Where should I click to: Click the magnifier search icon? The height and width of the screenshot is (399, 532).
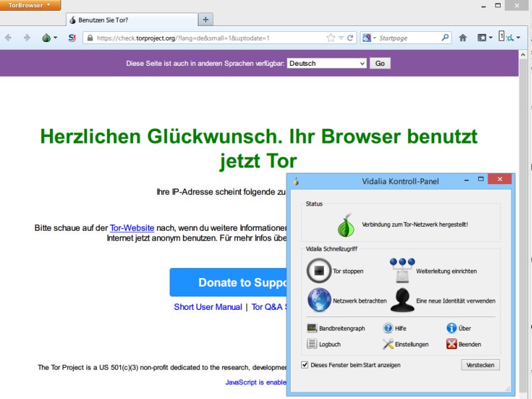[x=445, y=38]
